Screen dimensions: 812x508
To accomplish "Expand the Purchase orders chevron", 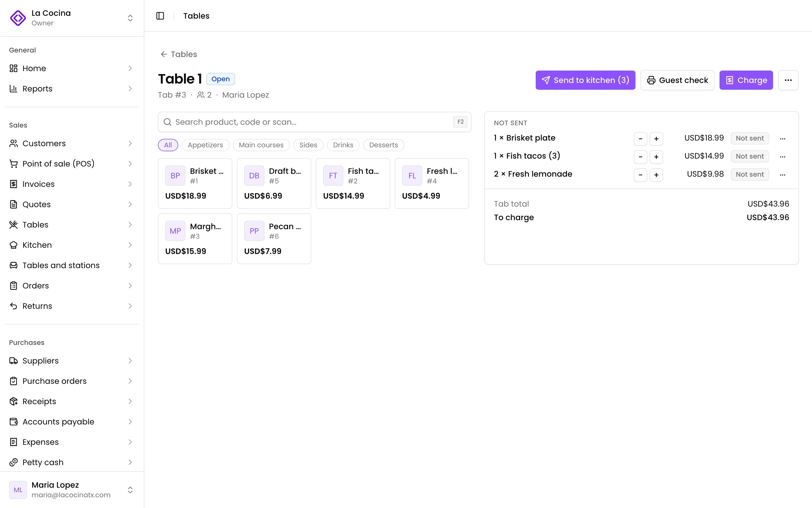I will (x=130, y=381).
